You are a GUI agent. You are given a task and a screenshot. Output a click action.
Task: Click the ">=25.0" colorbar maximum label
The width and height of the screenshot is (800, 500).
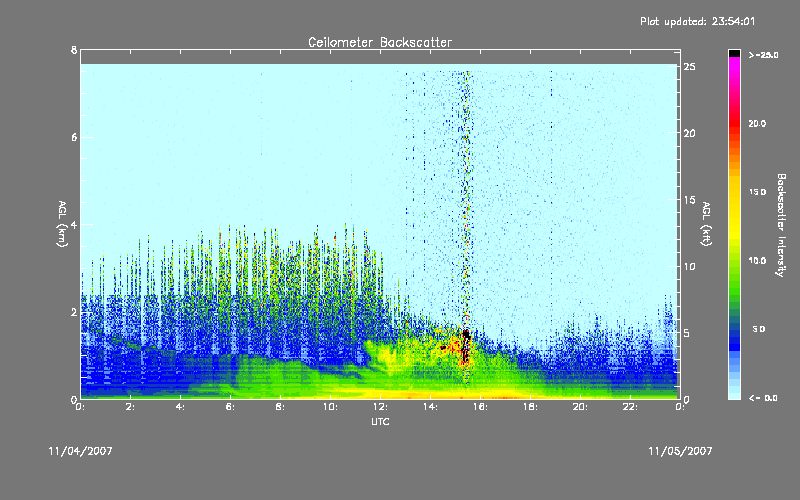(x=763, y=55)
